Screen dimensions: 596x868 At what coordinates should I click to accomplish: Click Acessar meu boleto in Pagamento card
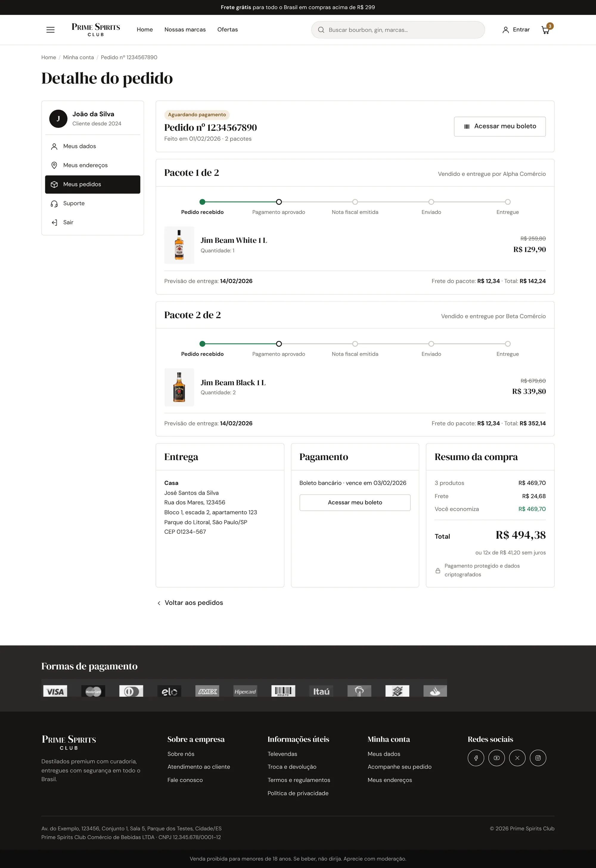click(355, 503)
